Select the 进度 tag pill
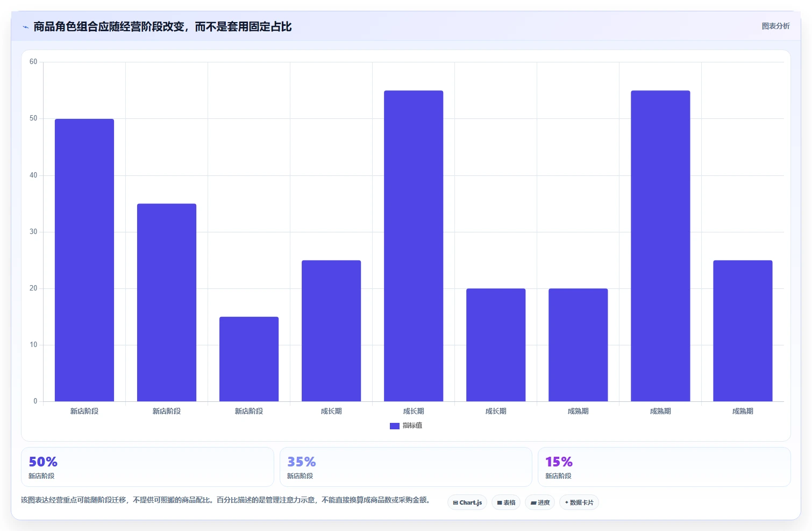Viewport: 812px width, 531px height. click(540, 502)
